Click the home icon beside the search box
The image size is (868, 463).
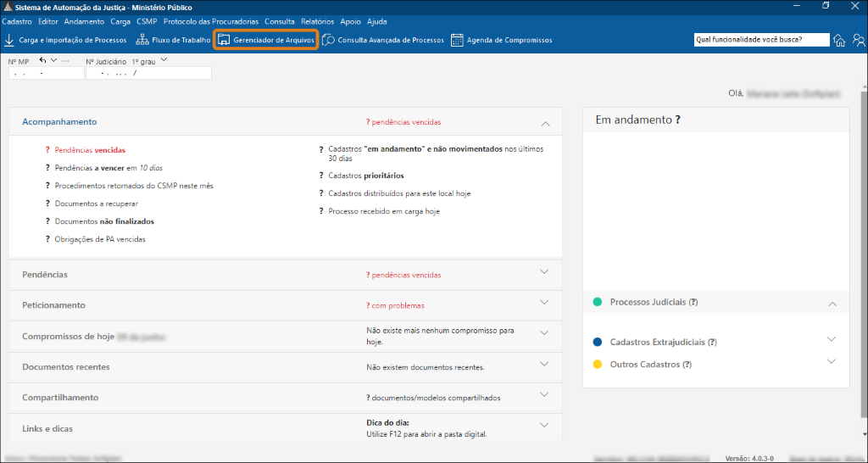[839, 40]
